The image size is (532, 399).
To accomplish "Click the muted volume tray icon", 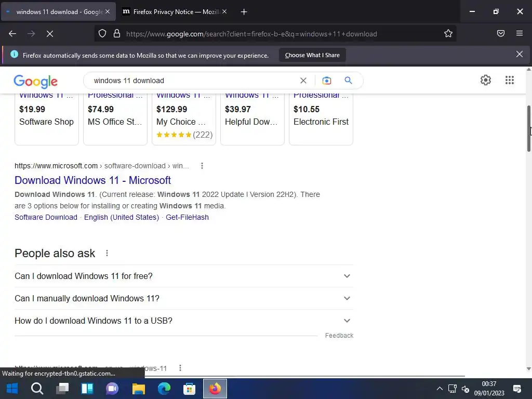I will tap(465, 389).
